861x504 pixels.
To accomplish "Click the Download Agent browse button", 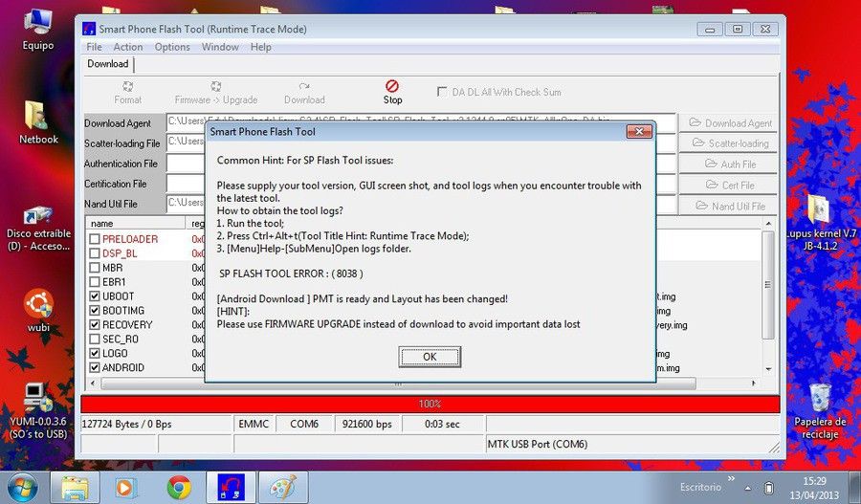I will (x=729, y=123).
